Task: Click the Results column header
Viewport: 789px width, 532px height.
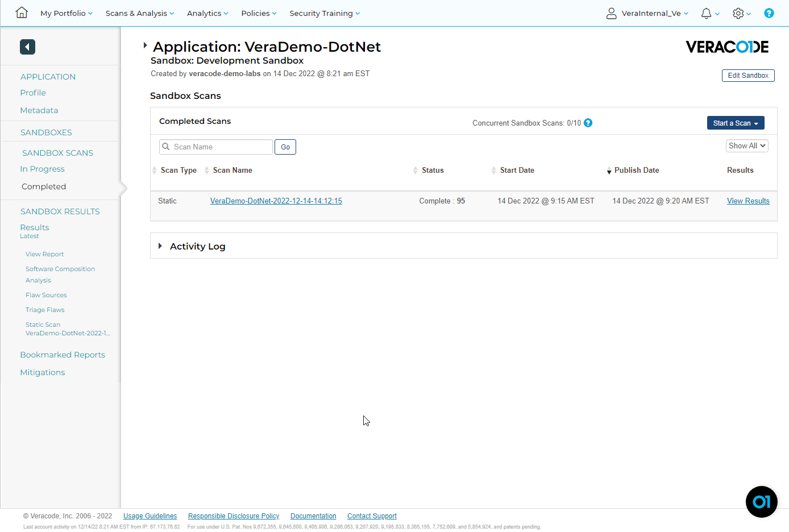Action: [740, 170]
